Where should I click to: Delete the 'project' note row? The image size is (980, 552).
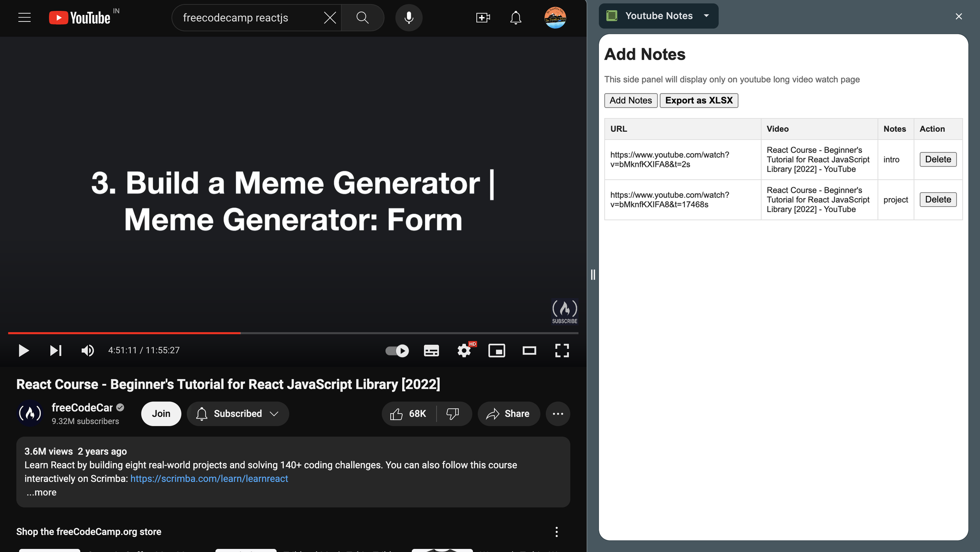pos(938,199)
